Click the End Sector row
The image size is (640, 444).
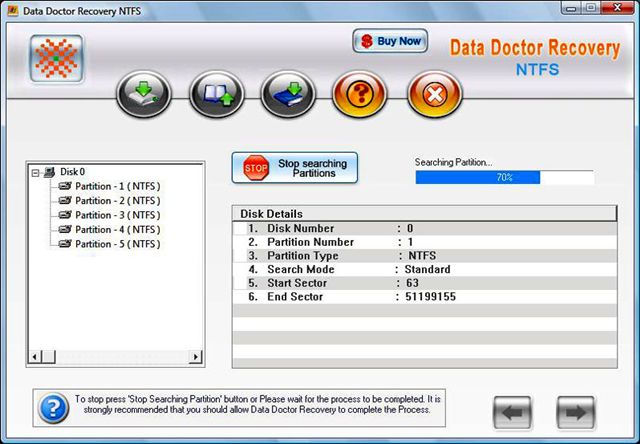pos(424,297)
